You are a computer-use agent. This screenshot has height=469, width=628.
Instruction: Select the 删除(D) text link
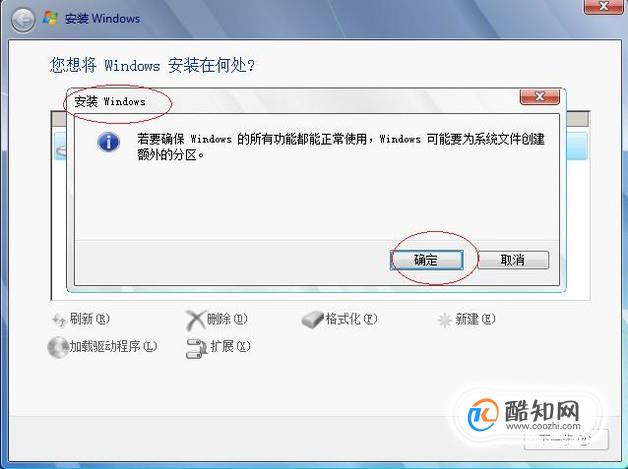coord(227,319)
